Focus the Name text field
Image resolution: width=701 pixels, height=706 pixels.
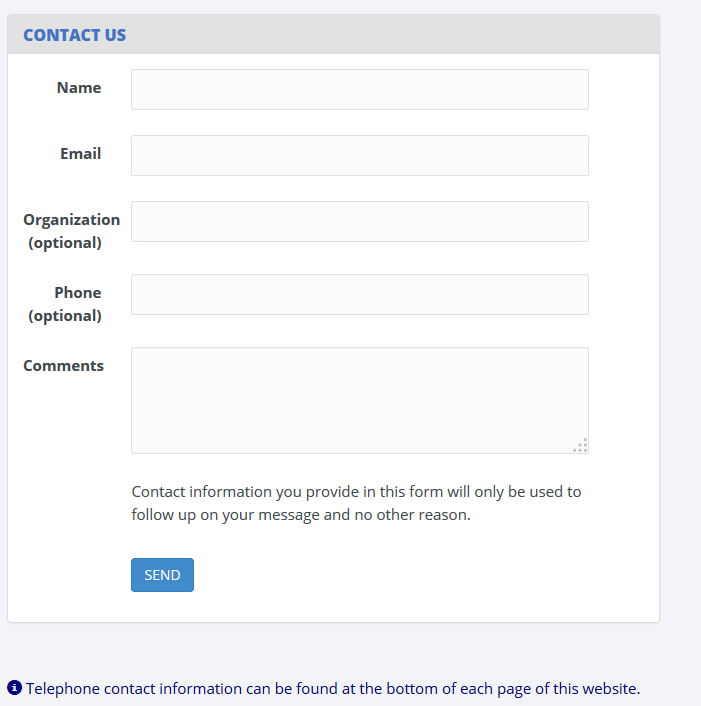[x=360, y=89]
